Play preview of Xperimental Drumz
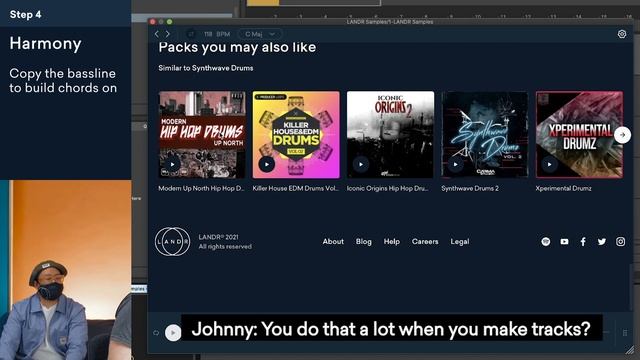The height and width of the screenshot is (360, 640). [x=549, y=164]
